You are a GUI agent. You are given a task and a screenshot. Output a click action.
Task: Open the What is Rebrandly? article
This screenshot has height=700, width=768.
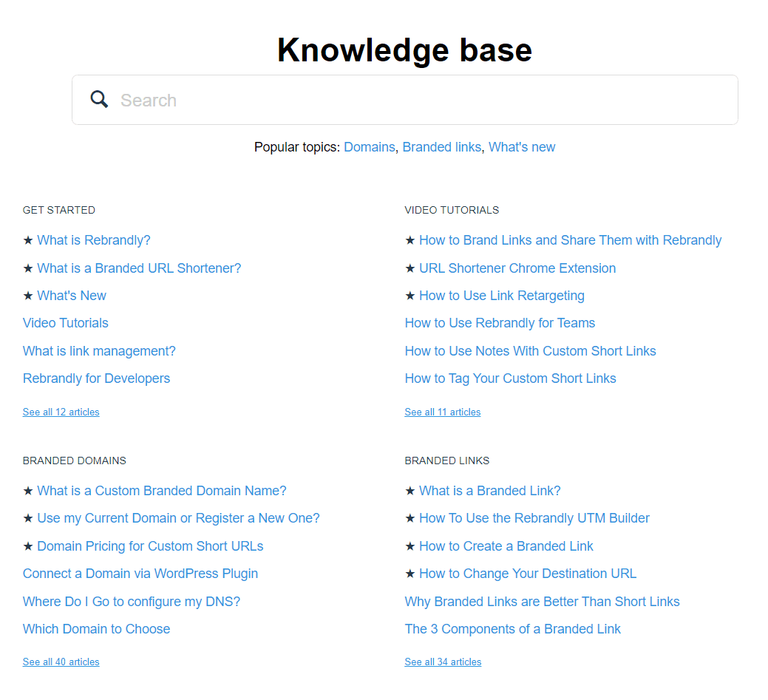coord(94,240)
